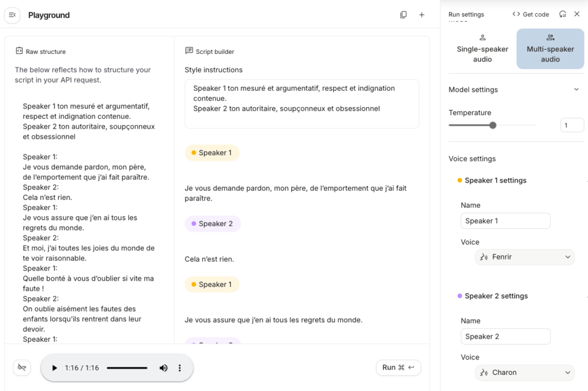588x391 pixels.
Task: Collapse the sidebar menu icon
Action: [12, 15]
